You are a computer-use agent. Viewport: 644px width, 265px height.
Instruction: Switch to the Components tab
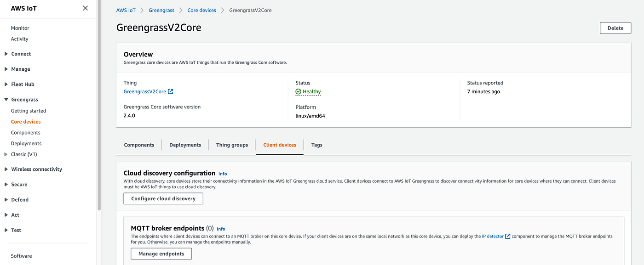point(139,145)
